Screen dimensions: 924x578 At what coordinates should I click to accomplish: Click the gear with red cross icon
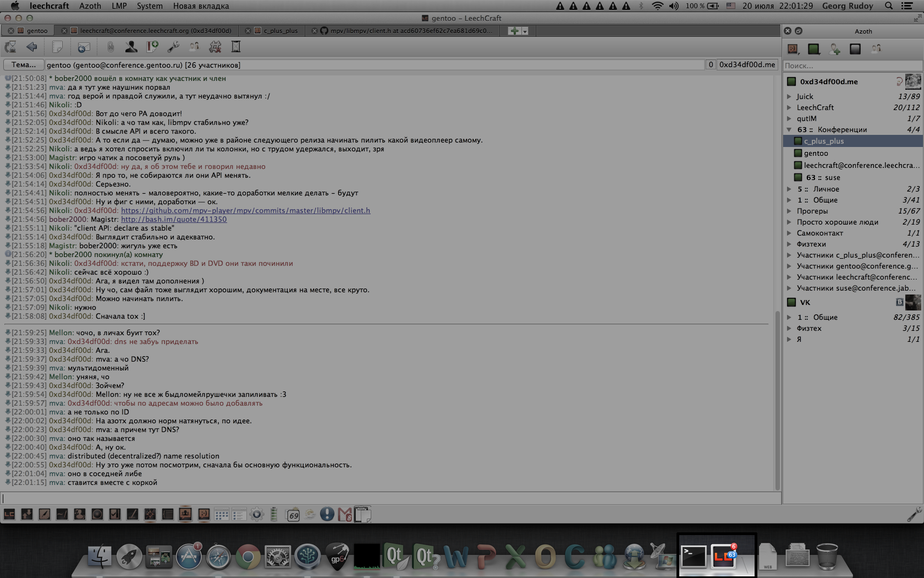pyautogui.click(x=215, y=47)
